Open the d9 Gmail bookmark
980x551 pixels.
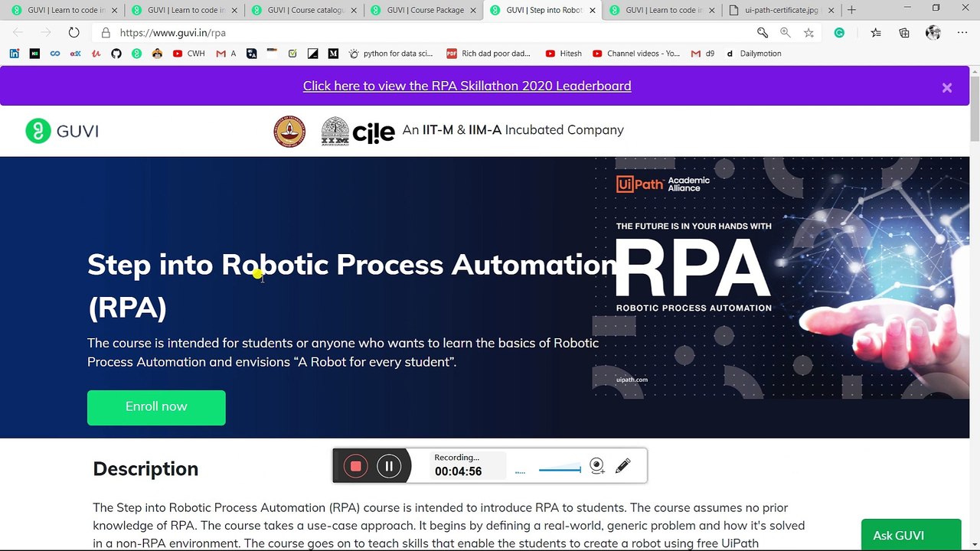(703, 54)
